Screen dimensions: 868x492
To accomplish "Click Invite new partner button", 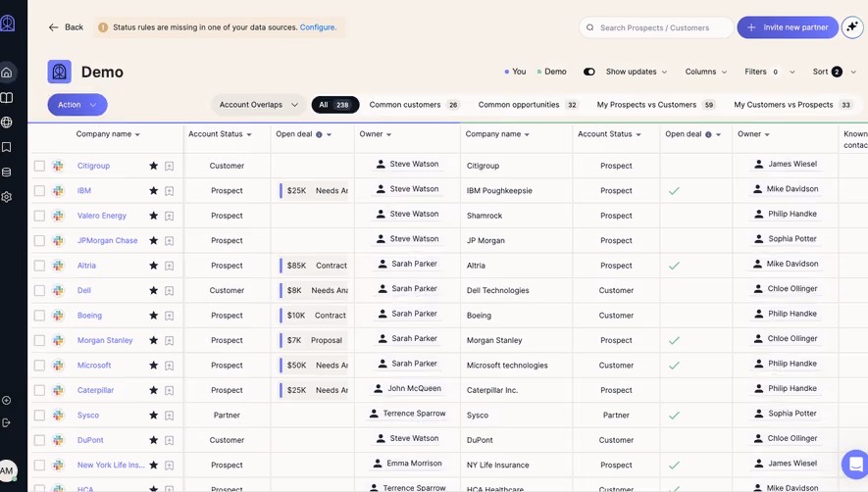I will (x=788, y=27).
